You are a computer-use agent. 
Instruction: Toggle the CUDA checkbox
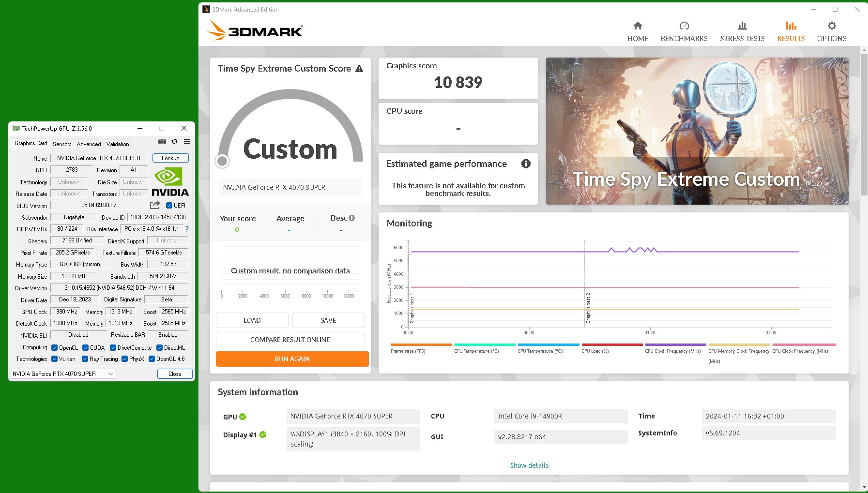point(86,348)
